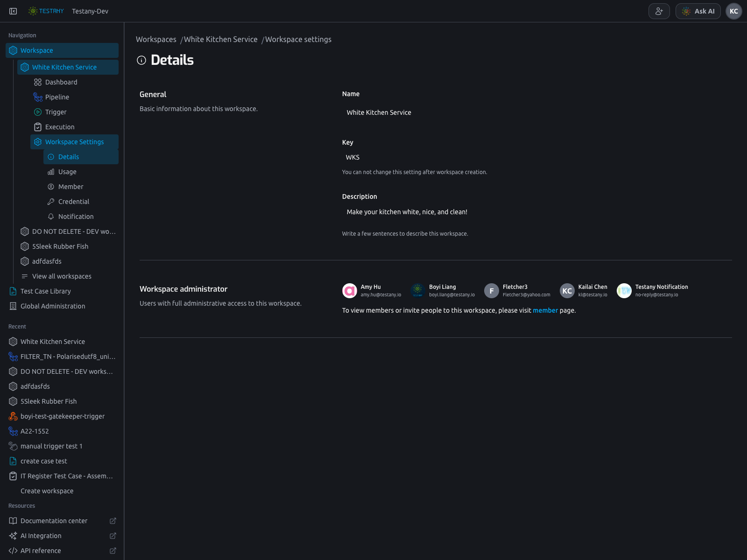
Task: Open DO NOT DELETE - DEV workspace in navigation
Action: click(68, 231)
